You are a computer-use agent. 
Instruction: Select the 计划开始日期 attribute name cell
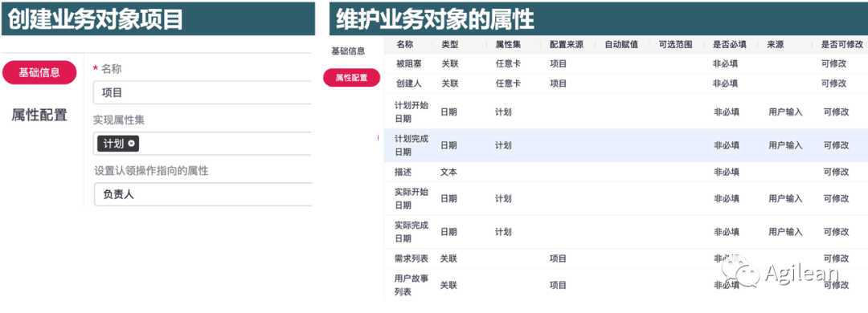pos(411,112)
